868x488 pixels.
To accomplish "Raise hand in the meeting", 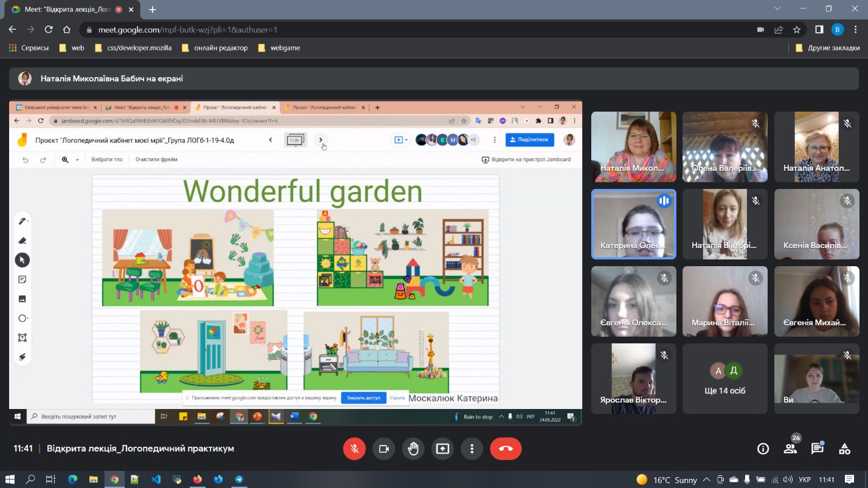I will (414, 448).
